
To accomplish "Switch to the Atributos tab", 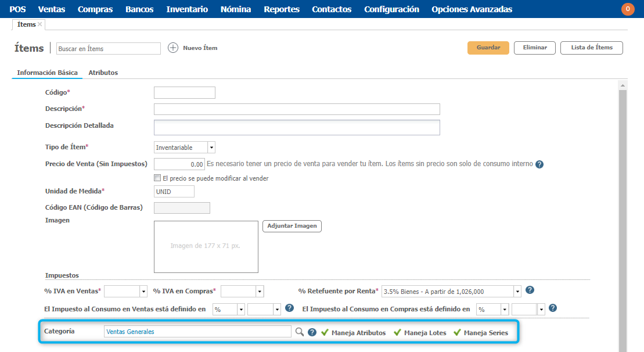I will point(103,73).
